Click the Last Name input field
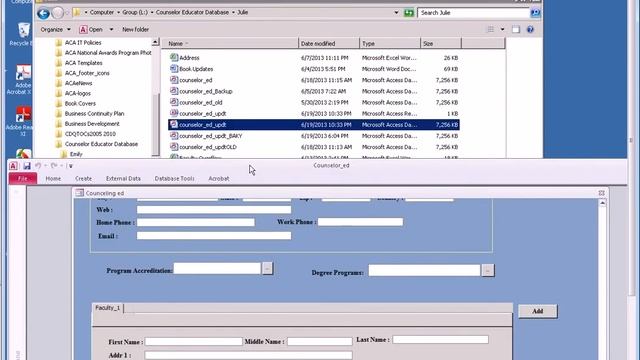 click(440, 339)
